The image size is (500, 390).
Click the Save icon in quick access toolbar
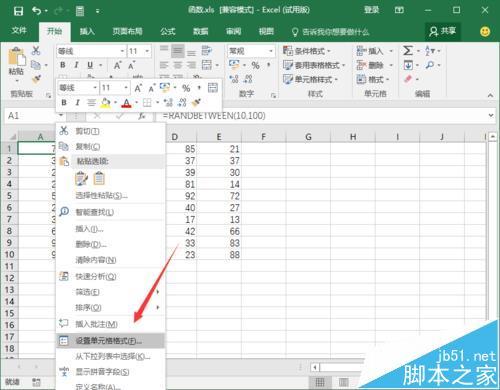pyautogui.click(x=18, y=11)
